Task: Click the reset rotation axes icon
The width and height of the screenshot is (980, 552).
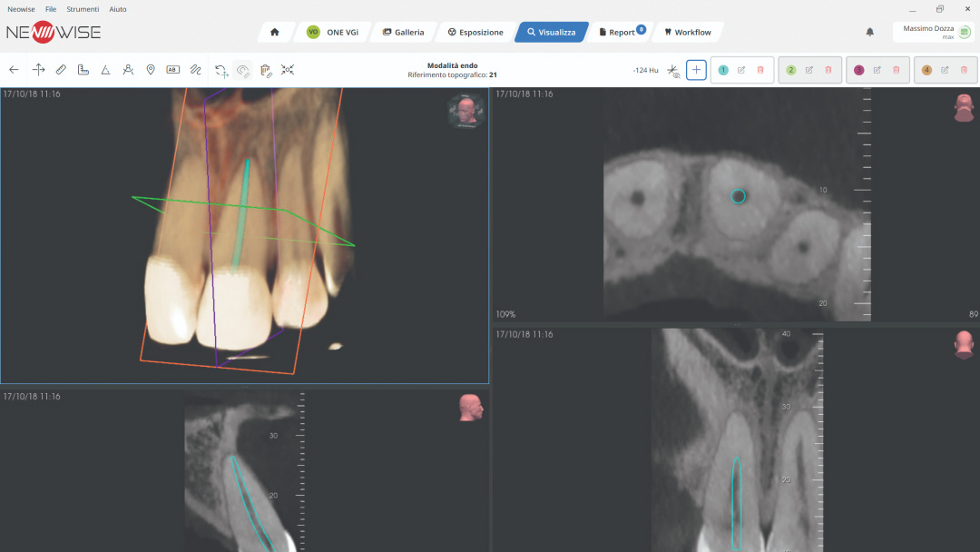Action: coord(221,71)
